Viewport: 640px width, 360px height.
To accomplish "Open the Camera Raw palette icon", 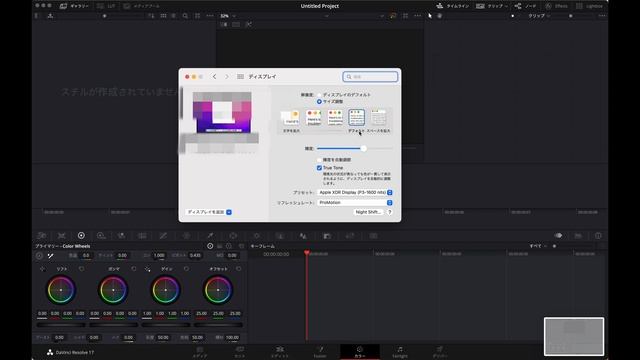I will pos(42,236).
